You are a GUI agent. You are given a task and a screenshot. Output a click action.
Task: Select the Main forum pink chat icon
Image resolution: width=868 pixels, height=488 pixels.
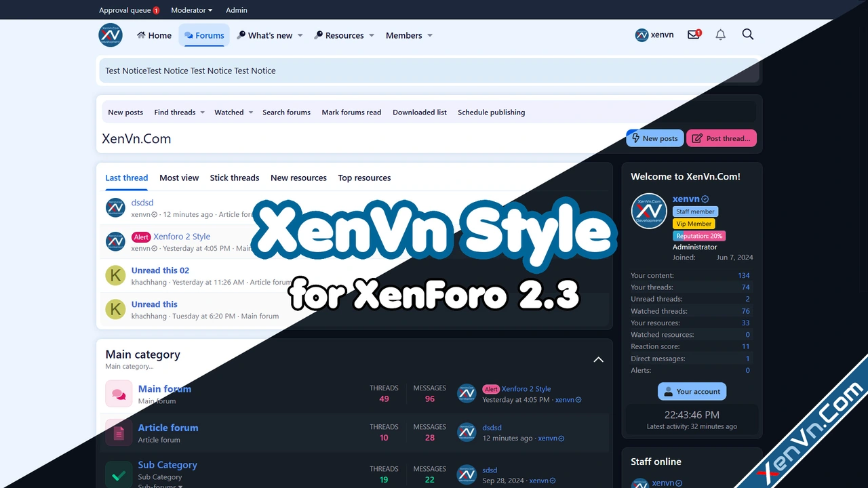[x=119, y=394]
